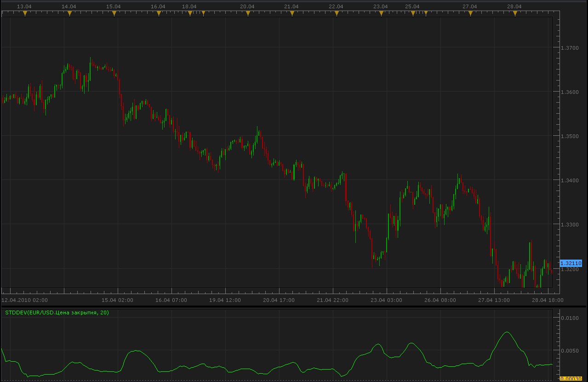Click the 1.3500 price axis label
The height and width of the screenshot is (382, 588).
point(571,136)
